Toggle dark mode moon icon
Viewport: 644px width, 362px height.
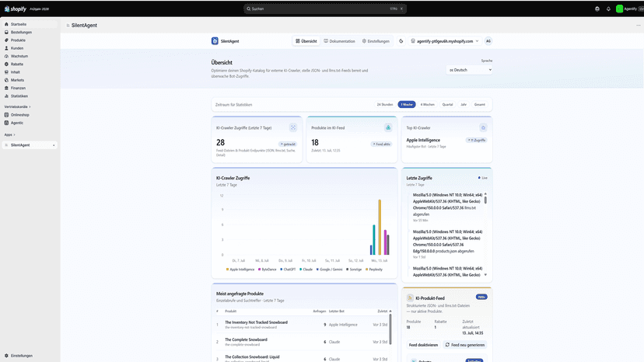401,41
